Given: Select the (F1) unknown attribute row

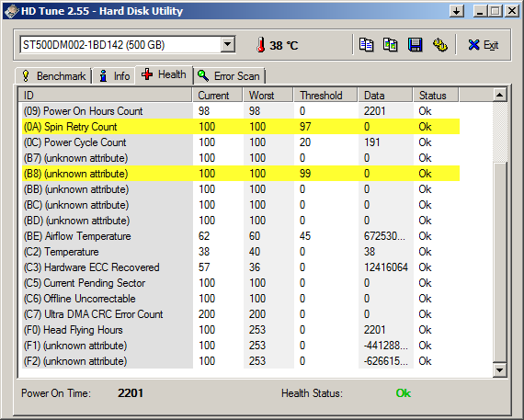Looking at the screenshot, I should click(241, 346).
